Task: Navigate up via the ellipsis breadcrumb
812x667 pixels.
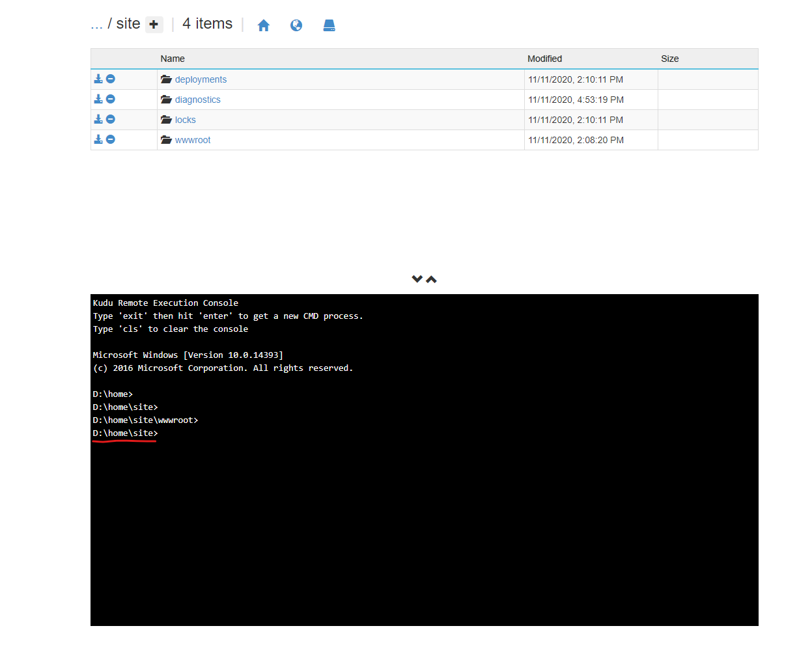Action: pyautogui.click(x=96, y=24)
